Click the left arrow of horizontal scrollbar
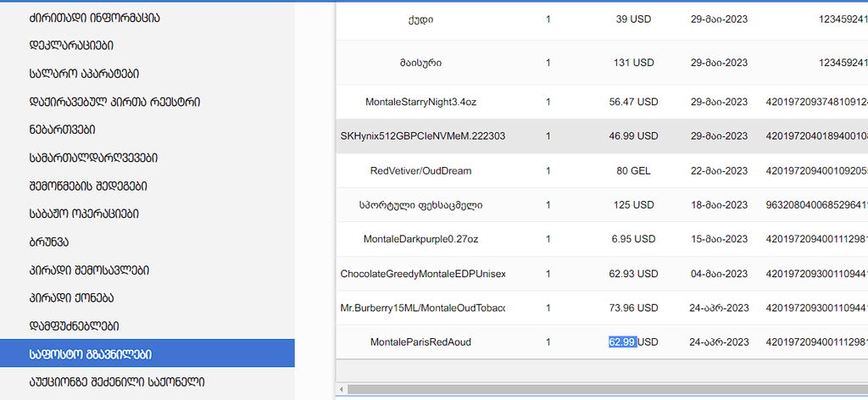 [x=342, y=389]
